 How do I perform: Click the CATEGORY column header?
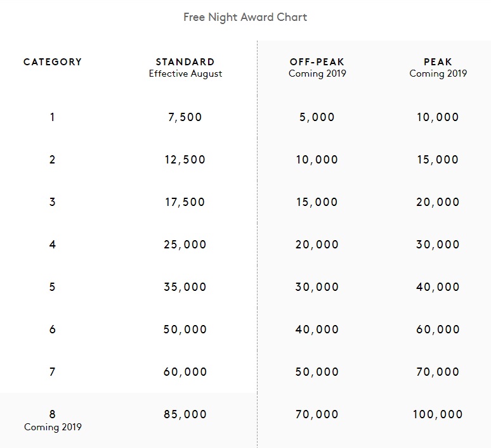pos(53,62)
